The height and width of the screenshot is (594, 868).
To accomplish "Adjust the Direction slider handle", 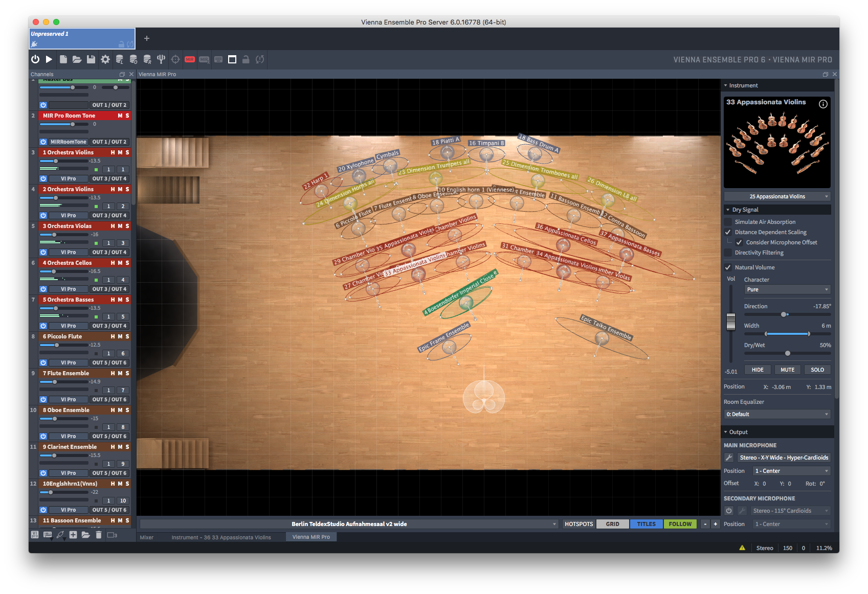I will [784, 314].
